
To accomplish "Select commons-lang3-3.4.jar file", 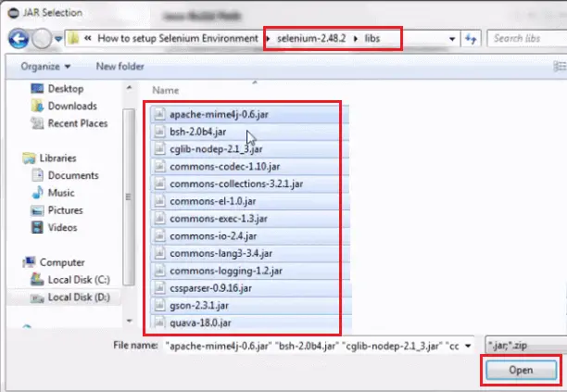I will [249, 253].
